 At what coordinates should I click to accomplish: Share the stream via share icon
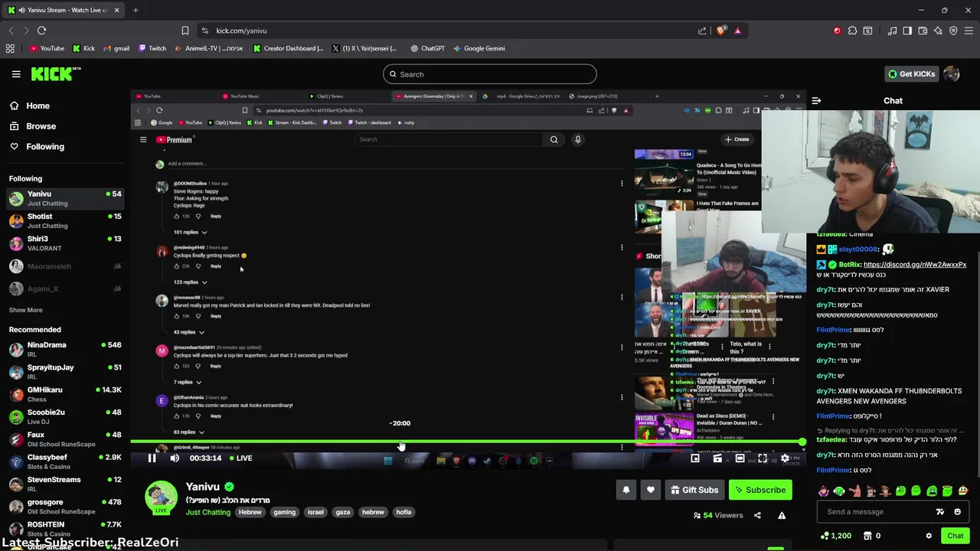pyautogui.click(x=757, y=515)
